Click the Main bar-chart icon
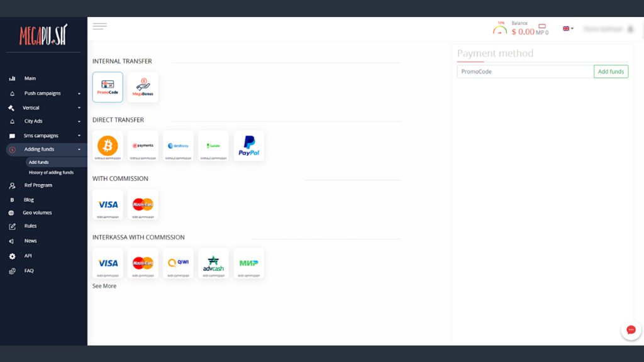The width and height of the screenshot is (644, 362). pos(13,79)
